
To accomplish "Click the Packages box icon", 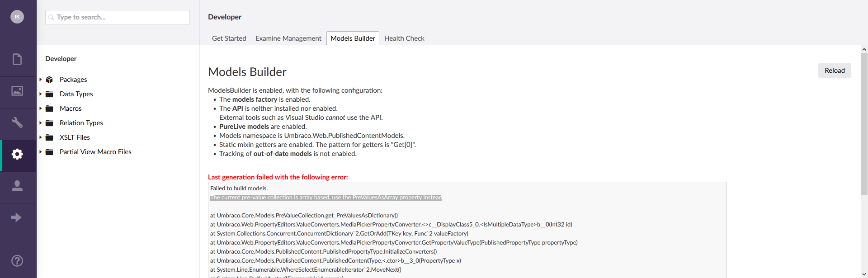I will point(50,80).
